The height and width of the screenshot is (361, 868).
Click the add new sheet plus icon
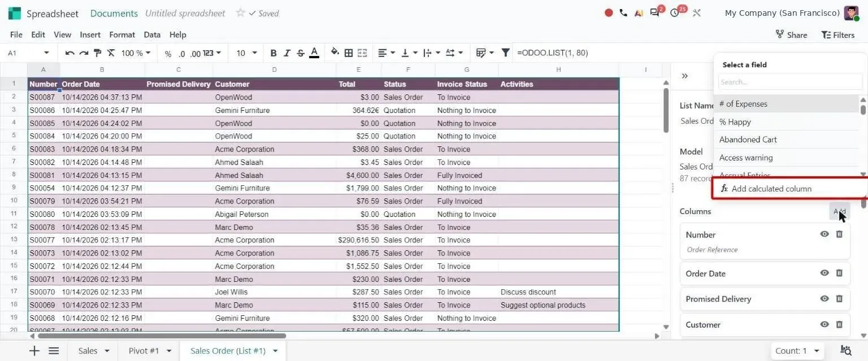34,351
